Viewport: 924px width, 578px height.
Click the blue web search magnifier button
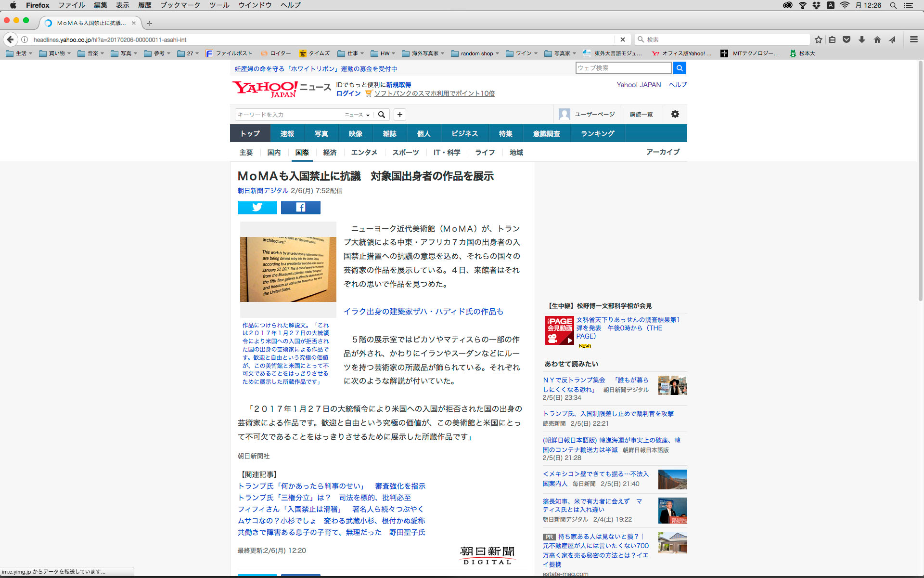coord(679,68)
